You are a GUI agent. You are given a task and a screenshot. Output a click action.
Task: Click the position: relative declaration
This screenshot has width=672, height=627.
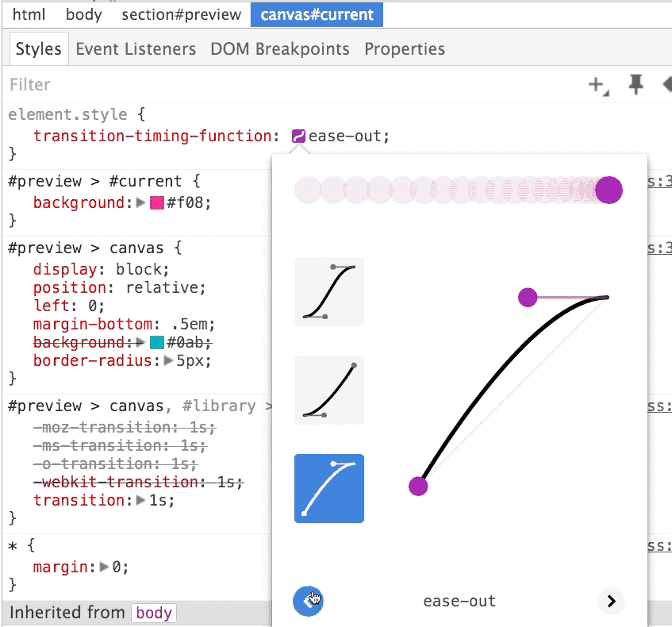coord(119,287)
